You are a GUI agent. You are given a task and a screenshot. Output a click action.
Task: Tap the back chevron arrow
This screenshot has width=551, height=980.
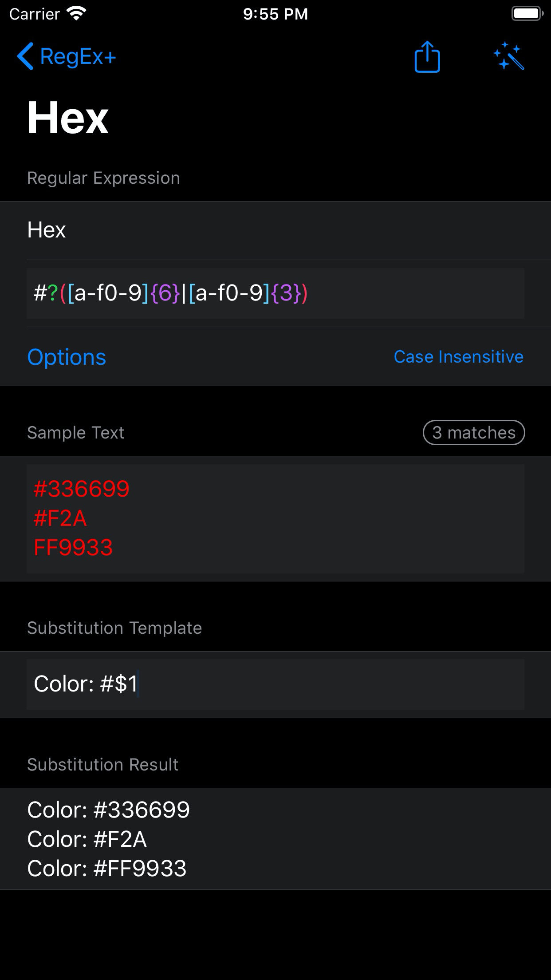pyautogui.click(x=25, y=57)
